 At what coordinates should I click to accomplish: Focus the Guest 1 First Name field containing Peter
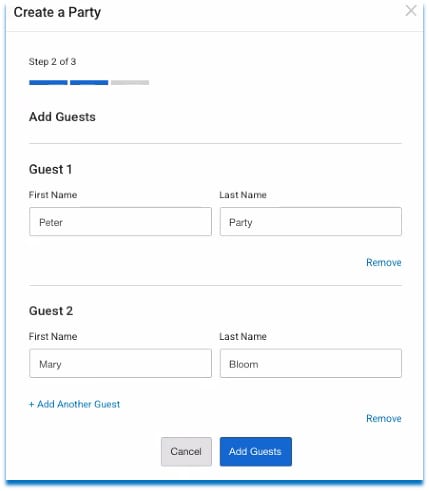[x=120, y=222]
